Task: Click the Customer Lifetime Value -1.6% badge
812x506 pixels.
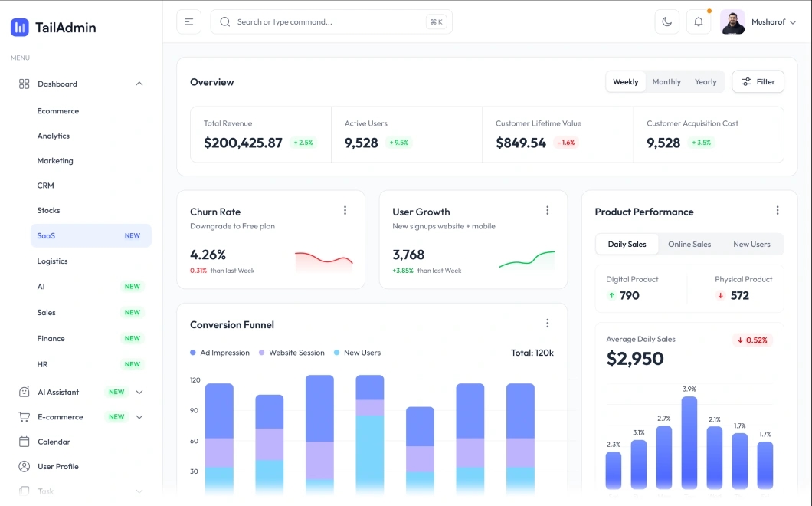Action: pos(566,143)
